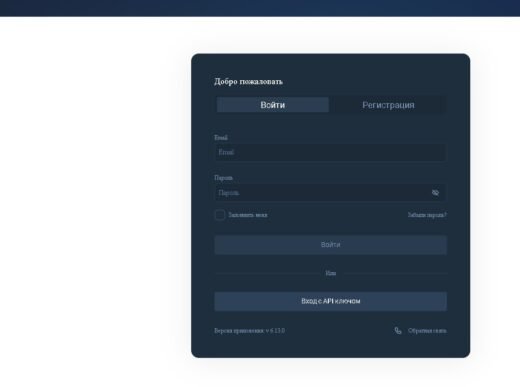The image size is (520, 387).
Task: Focus the Email input field
Action: [330, 152]
